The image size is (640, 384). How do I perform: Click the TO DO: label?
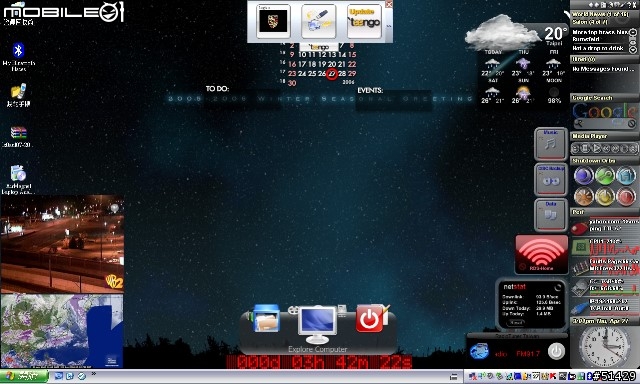(217, 89)
